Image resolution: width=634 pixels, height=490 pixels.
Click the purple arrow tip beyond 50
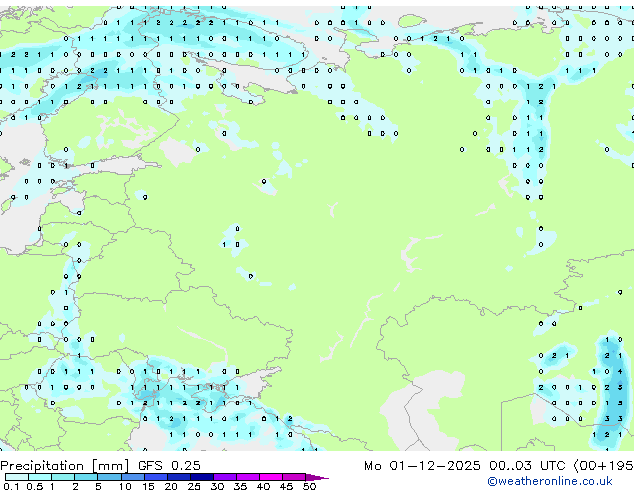coord(317,477)
